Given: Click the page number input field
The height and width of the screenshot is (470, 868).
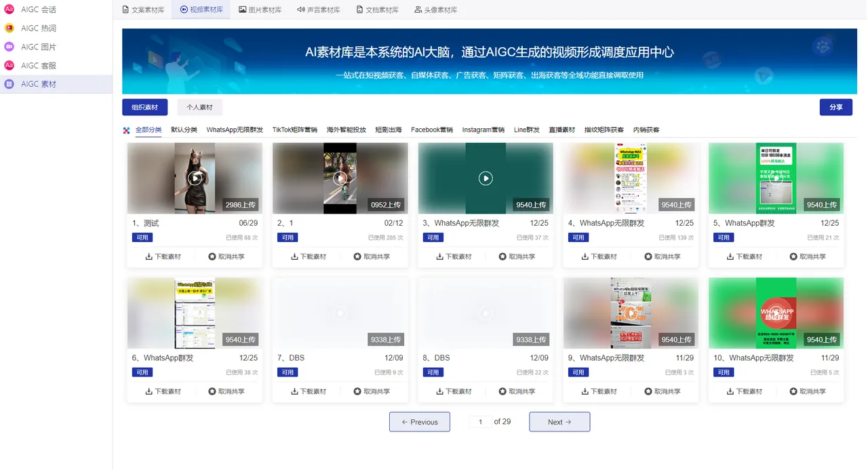Looking at the screenshot, I should coord(479,421).
